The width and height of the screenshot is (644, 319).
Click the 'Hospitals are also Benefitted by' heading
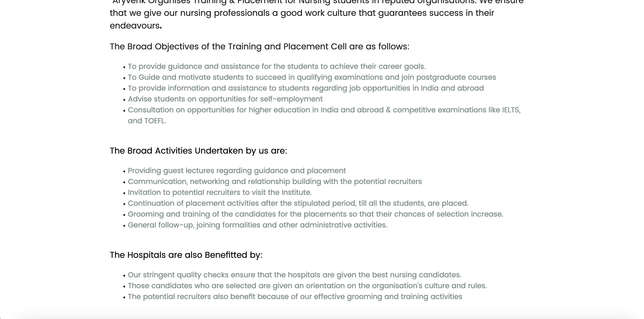(186, 255)
